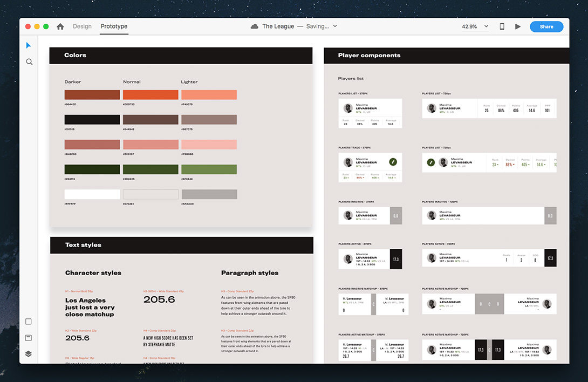This screenshot has height=382, width=588.
Task: Select the light beige swatch in bottom row
Action: 151,194
